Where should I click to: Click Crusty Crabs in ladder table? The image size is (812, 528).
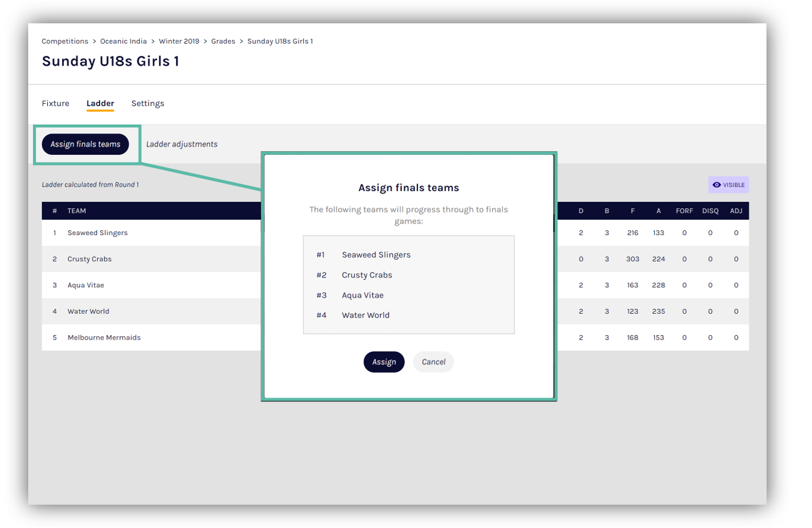(x=90, y=259)
